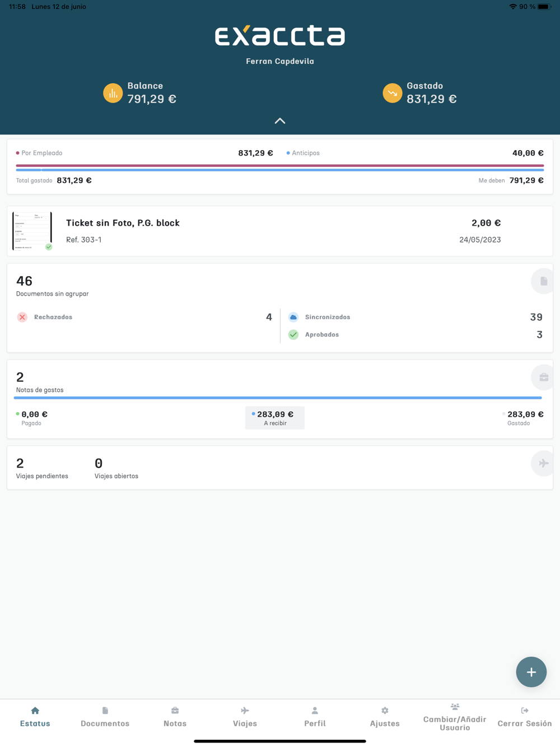The image size is (560, 747).
Task: Switch to the Notas tab
Action: pyautogui.click(x=175, y=717)
